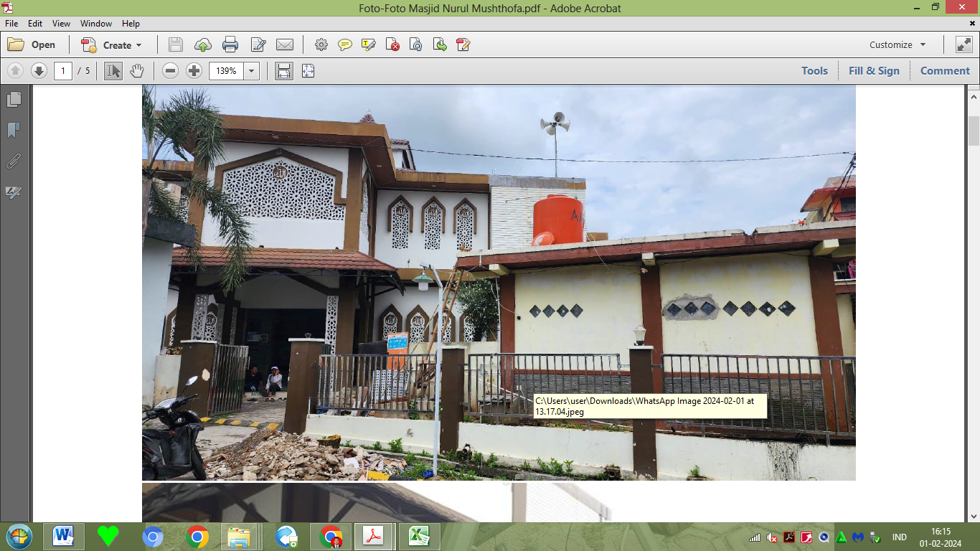
Task: Select the Highlight text tool
Action: pos(369,44)
